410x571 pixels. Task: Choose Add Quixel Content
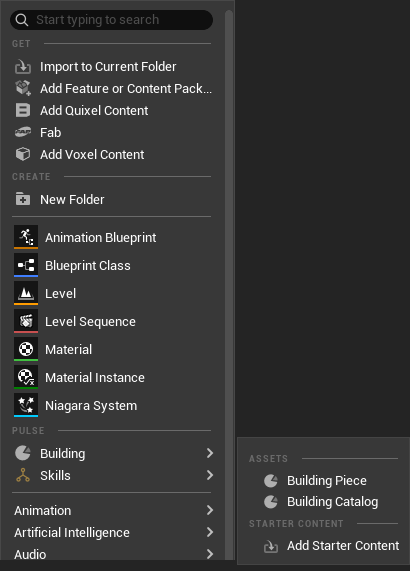(x=112, y=110)
